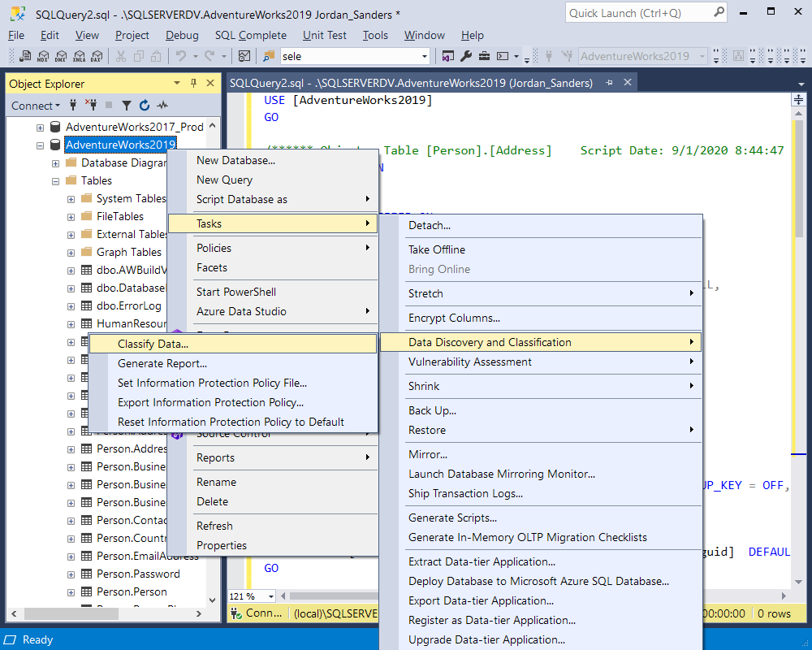Screen dimensions: 812x650
Task: Click the DMX query toolbar icon
Action: point(61,56)
